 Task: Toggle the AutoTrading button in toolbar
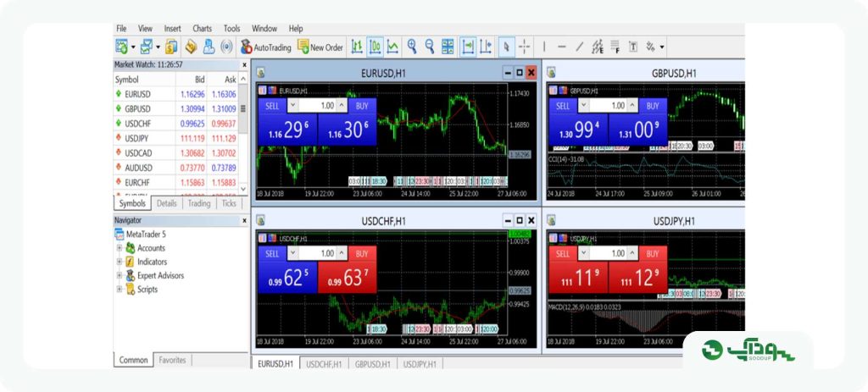(265, 47)
